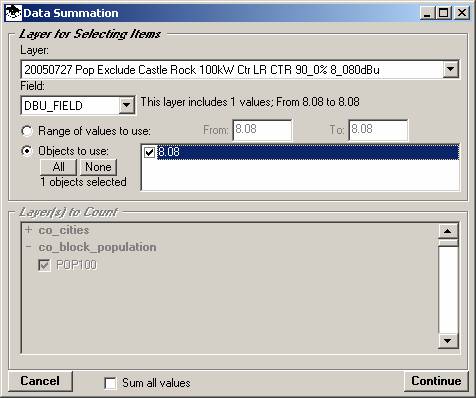Open the Layer dropdown list

(x=450, y=69)
